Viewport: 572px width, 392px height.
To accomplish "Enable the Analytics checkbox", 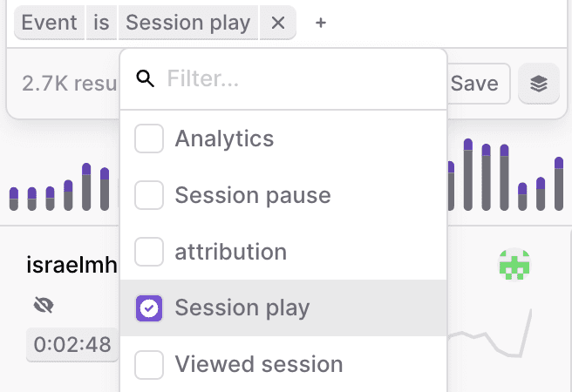I will (149, 139).
